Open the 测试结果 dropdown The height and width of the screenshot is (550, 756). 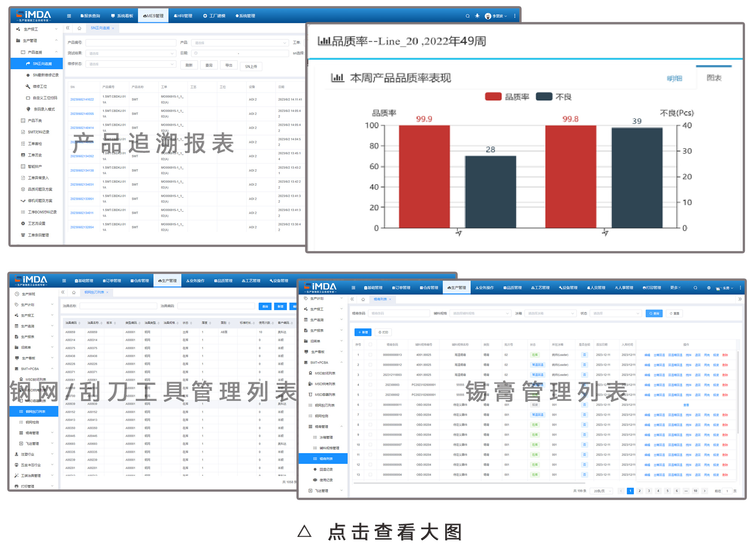130,53
